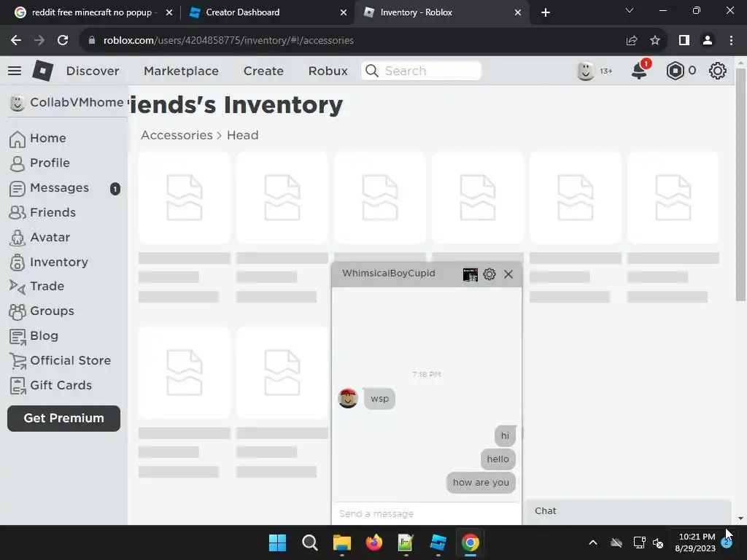The width and height of the screenshot is (747, 560).
Task: Open the settings gear in navbar
Action: (x=718, y=71)
